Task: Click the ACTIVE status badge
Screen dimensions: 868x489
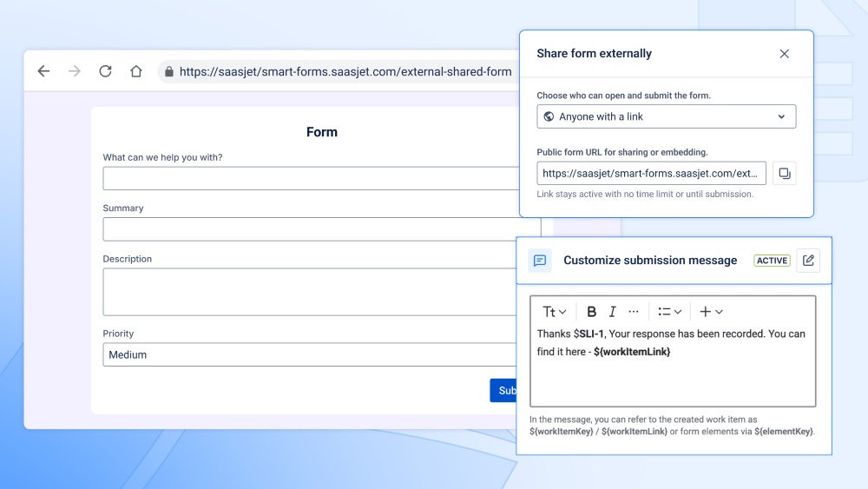Action: [773, 261]
